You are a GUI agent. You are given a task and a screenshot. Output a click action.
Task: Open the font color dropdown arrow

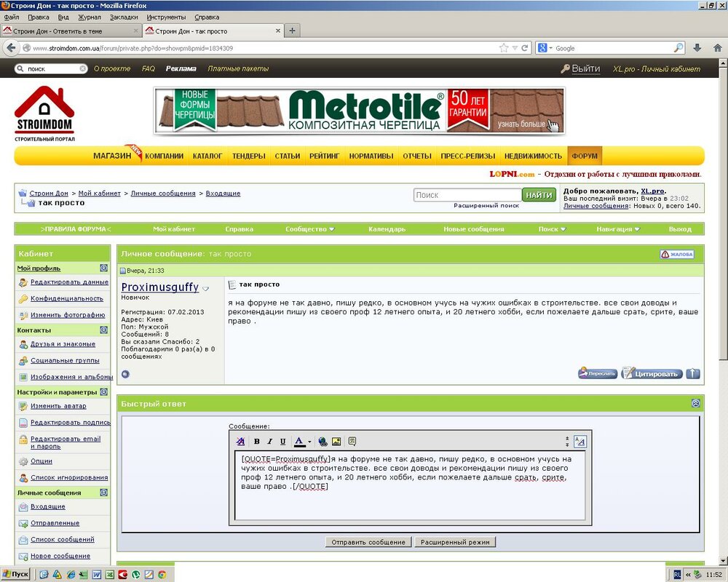[309, 442]
